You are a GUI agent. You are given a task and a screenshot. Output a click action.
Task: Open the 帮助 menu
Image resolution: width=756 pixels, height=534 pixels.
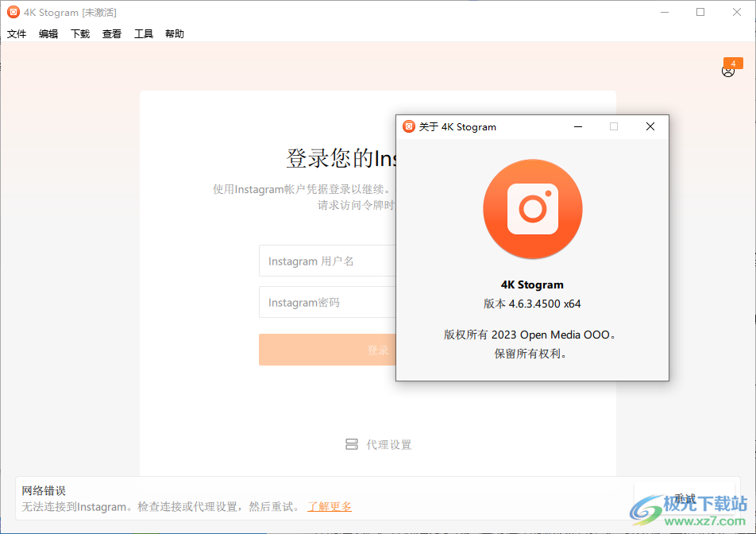(175, 33)
